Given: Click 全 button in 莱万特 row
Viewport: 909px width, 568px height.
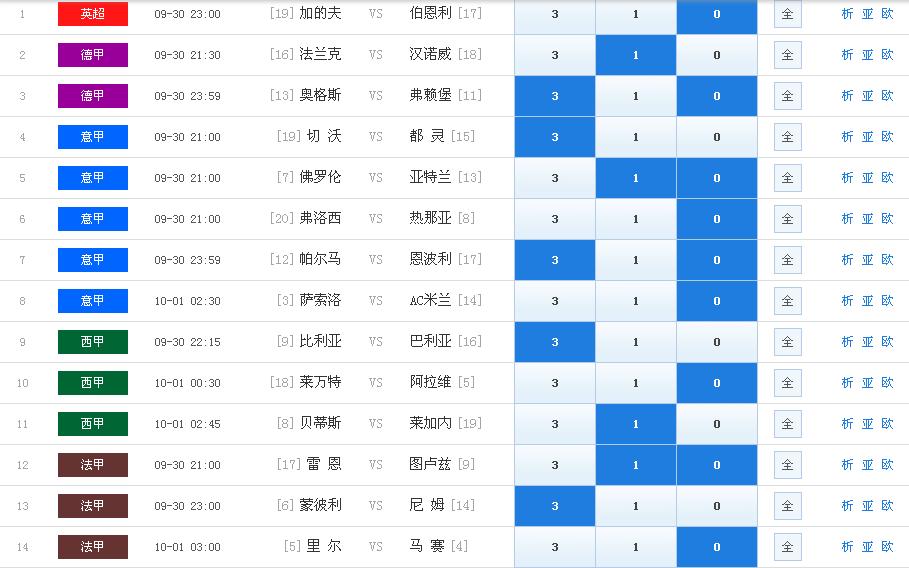Looking at the screenshot, I should tap(788, 383).
